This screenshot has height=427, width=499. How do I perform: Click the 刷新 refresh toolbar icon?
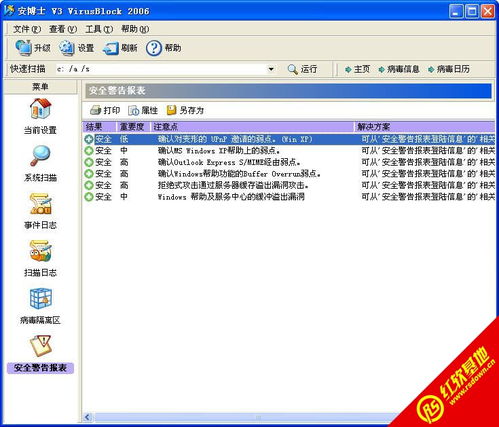click(x=111, y=48)
